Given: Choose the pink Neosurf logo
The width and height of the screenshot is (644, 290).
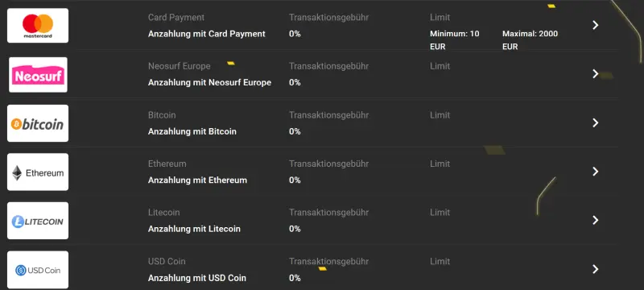Looking at the screenshot, I should [38, 75].
